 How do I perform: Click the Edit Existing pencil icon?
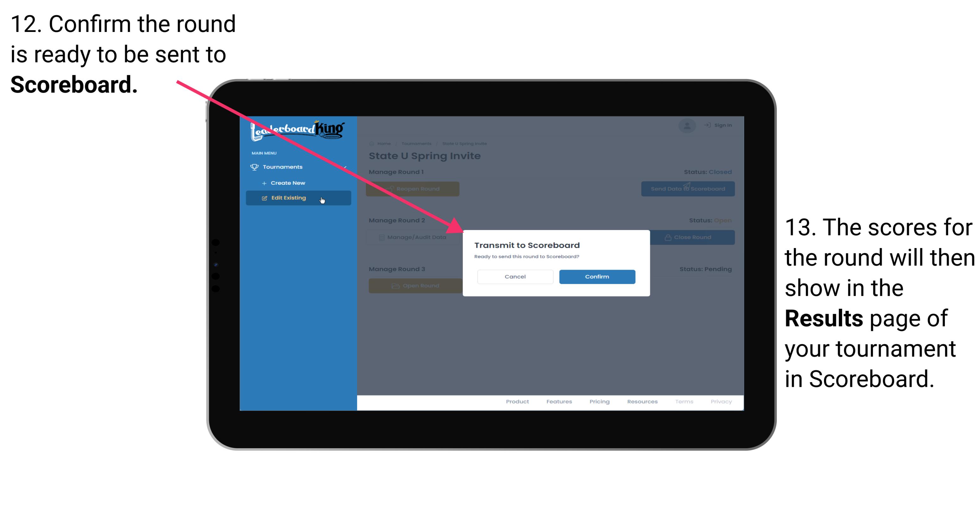(x=264, y=198)
